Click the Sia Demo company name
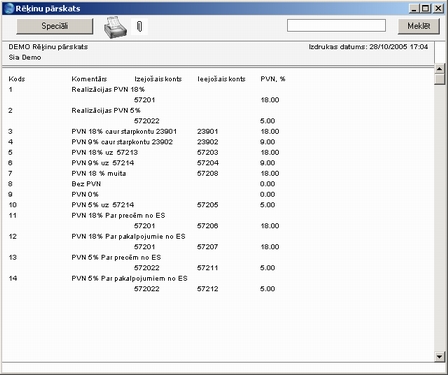 tap(25, 57)
